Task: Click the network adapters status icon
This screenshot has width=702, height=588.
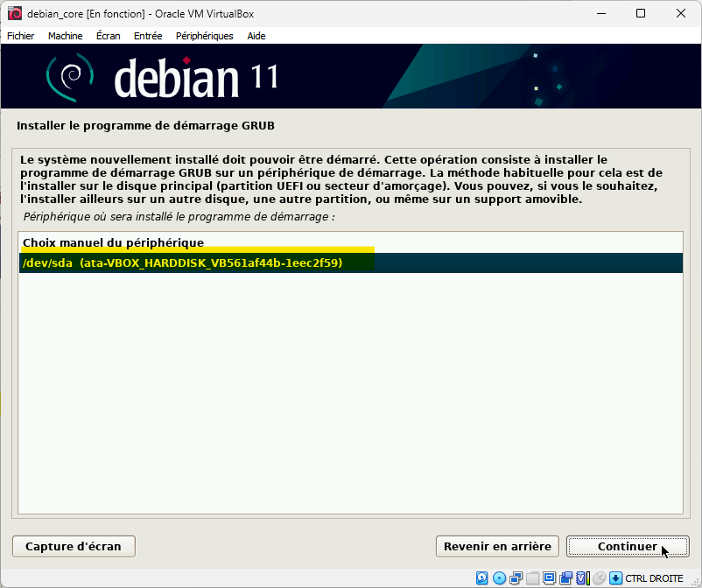Action: (516, 577)
